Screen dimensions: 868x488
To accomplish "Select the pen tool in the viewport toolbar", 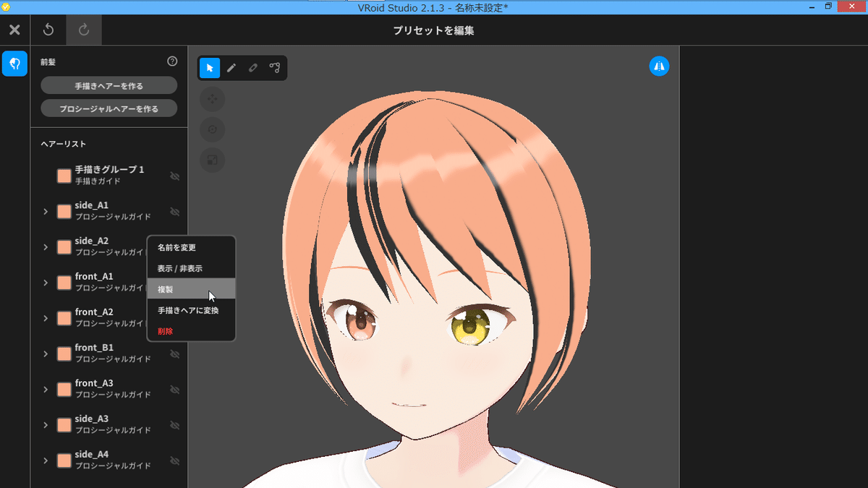I will coord(231,67).
